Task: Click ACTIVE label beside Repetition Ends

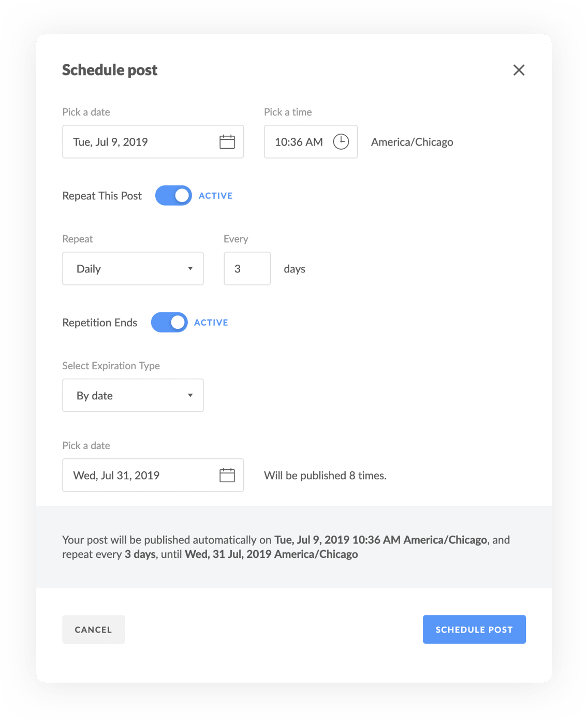Action: tap(211, 323)
